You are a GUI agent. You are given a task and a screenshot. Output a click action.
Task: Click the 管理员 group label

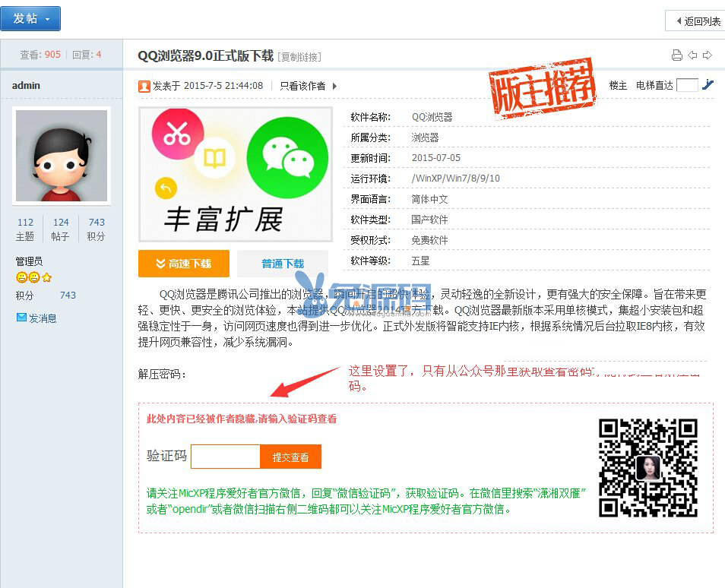pyautogui.click(x=29, y=261)
